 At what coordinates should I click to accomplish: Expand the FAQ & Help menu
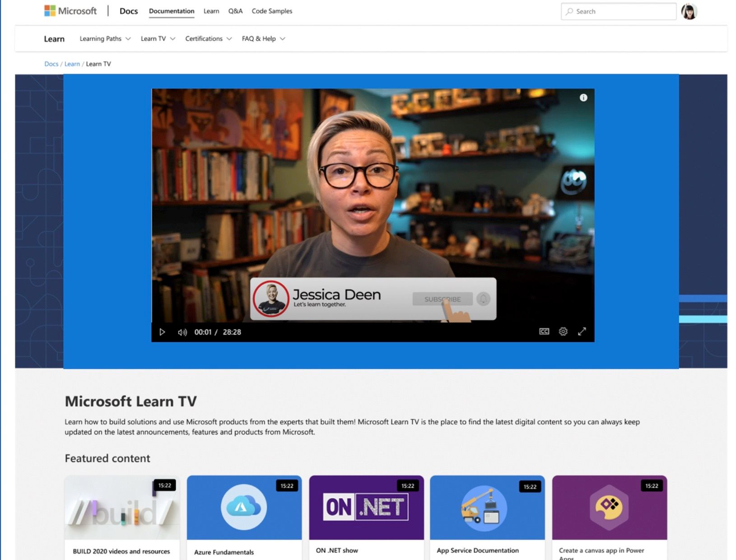coord(263,39)
